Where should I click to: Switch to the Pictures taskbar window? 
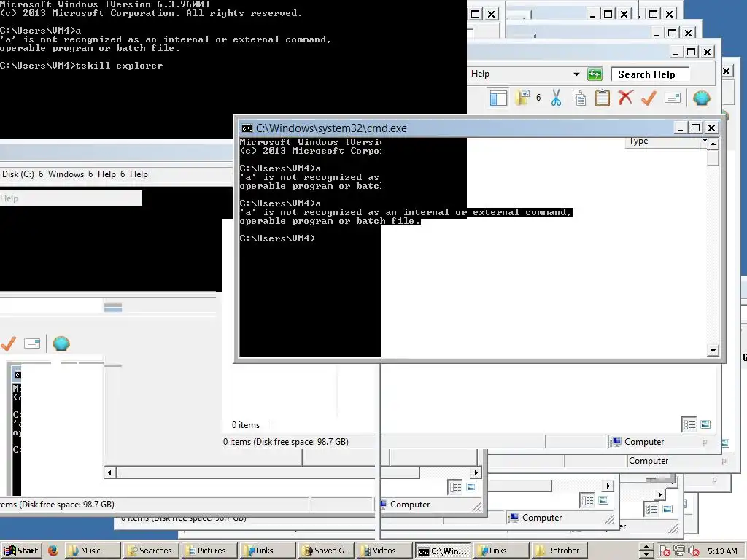(209, 551)
